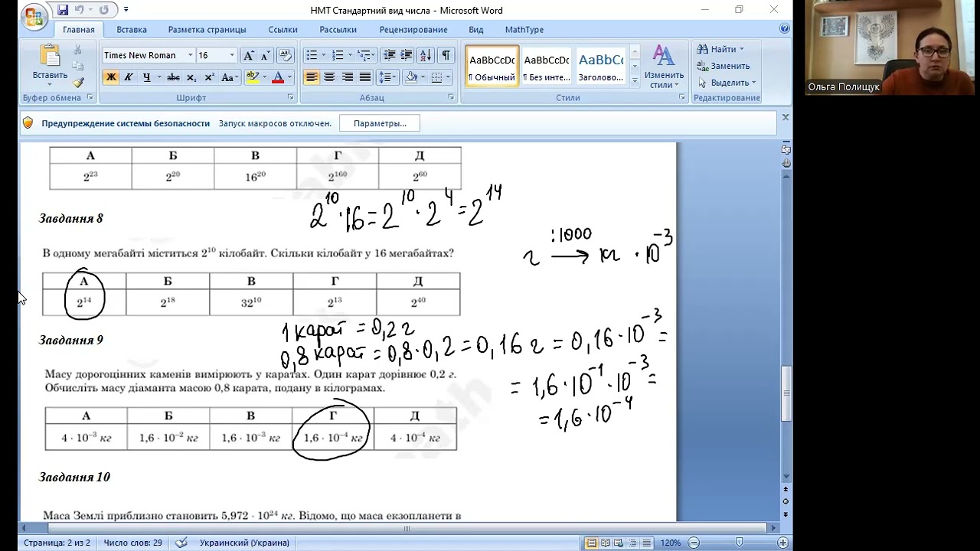Redo using the Quick Access Toolbar arrow
Screen dimensions: 980x551
[103, 10]
